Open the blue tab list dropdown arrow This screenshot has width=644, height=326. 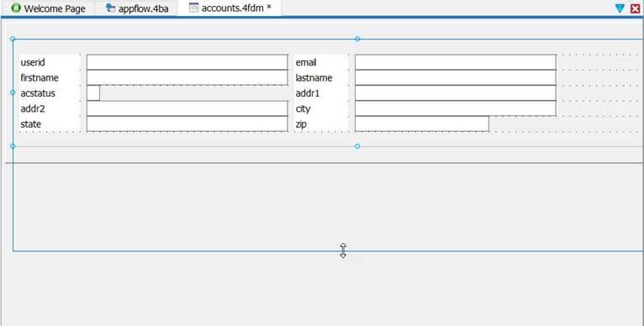pyautogui.click(x=620, y=8)
